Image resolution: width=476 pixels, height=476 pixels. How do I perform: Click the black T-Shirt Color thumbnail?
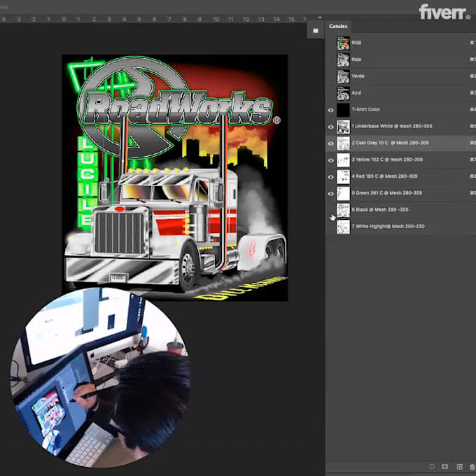343,110
